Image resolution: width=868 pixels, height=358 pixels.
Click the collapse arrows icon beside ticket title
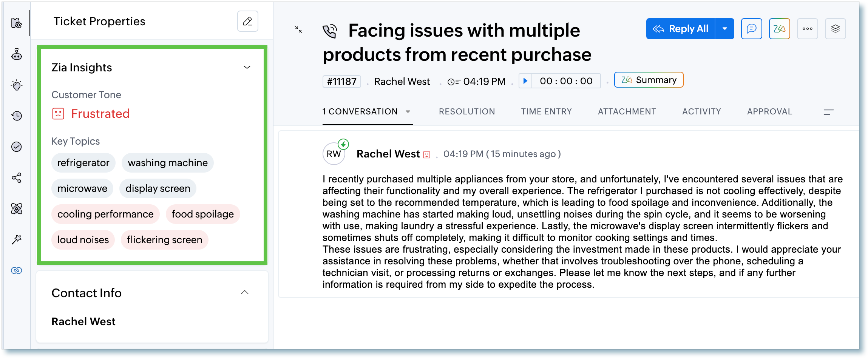click(x=298, y=29)
